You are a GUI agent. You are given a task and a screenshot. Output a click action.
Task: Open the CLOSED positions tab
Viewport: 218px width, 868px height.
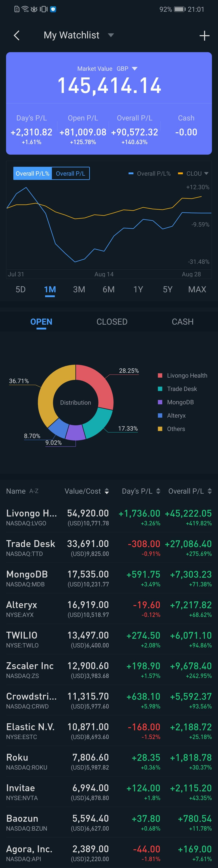click(112, 322)
